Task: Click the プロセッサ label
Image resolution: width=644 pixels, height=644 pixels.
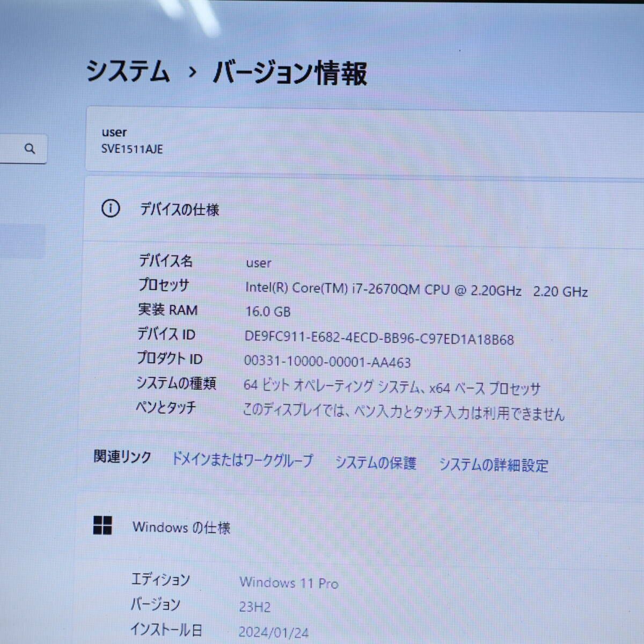Action: click(x=164, y=285)
